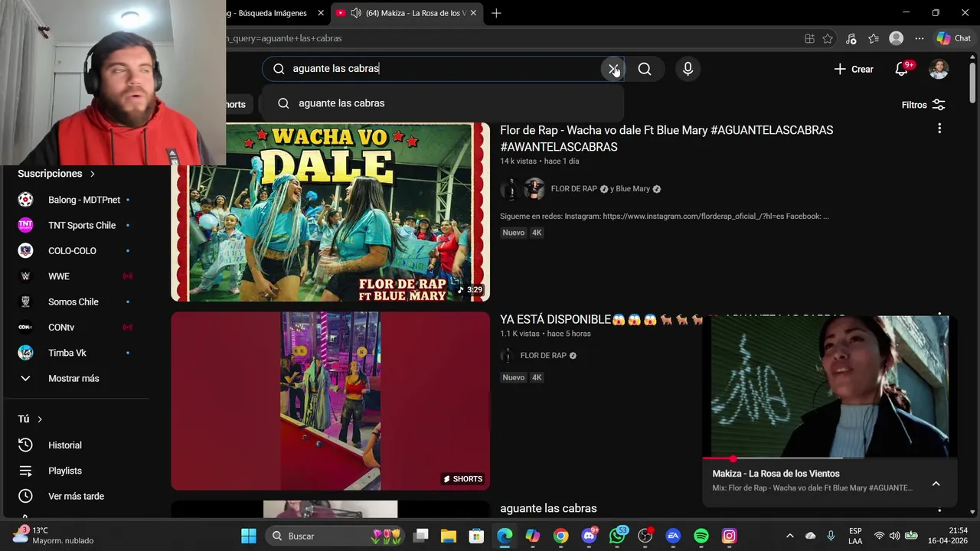Close the Makiza YouTube tab
This screenshot has width=980, height=551.
click(473, 13)
